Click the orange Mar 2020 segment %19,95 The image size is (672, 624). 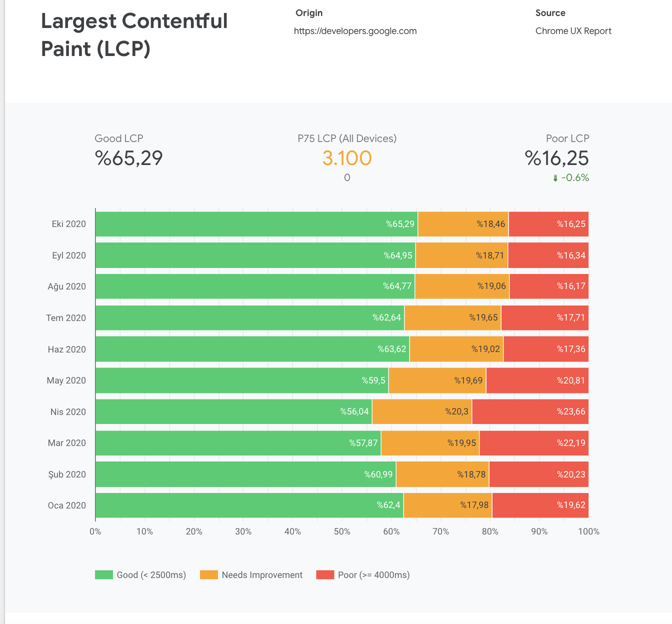click(430, 443)
